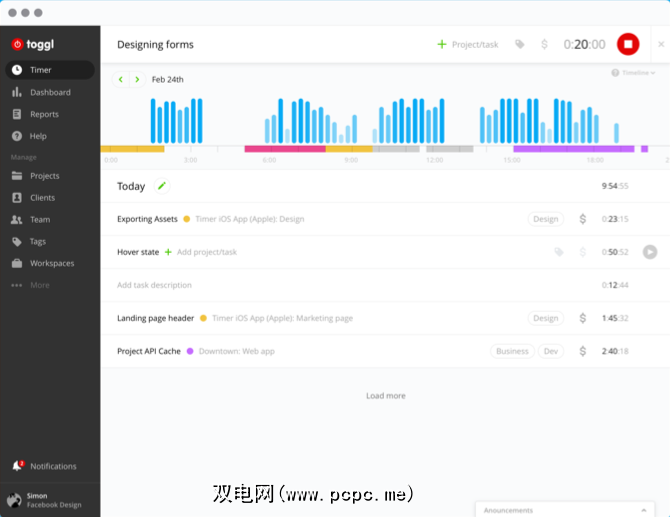Click Timer iOS App Marketing page project
Screen dimensions: 670x517
tap(282, 318)
